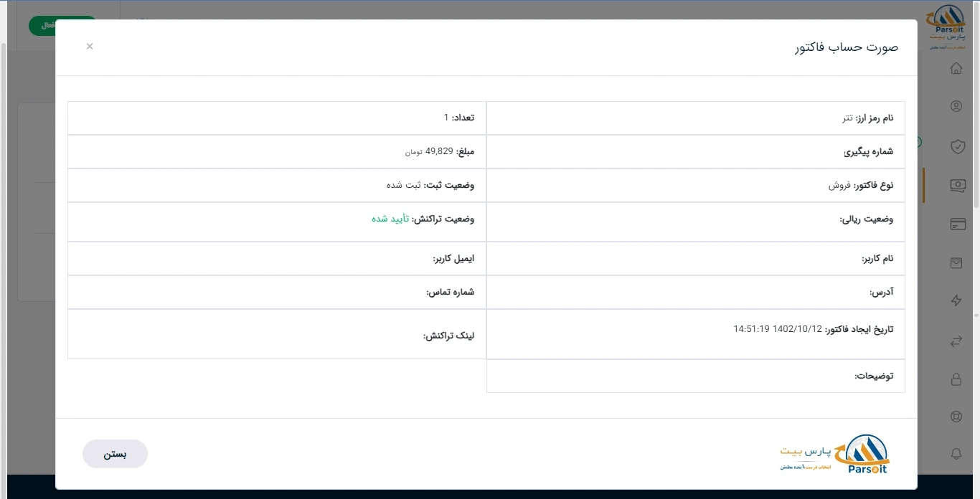Open the home icon in sidebar
This screenshot has width=980, height=499.
click(956, 69)
